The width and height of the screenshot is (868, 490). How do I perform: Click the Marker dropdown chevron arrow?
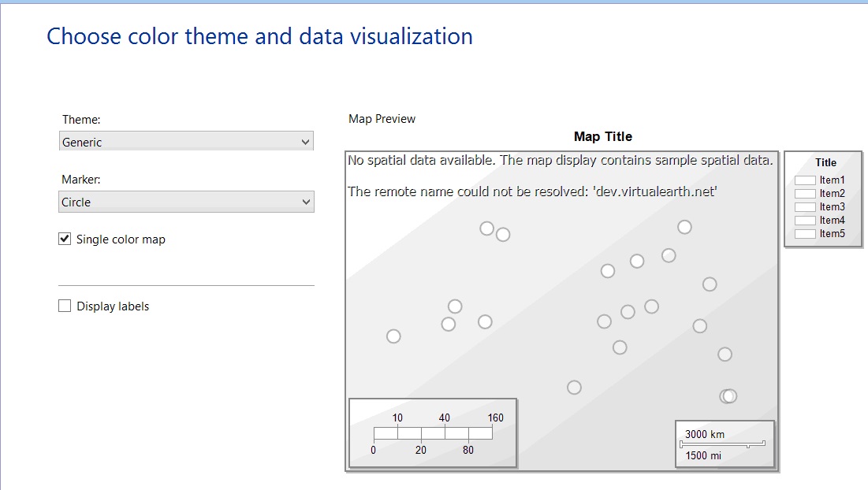click(306, 202)
